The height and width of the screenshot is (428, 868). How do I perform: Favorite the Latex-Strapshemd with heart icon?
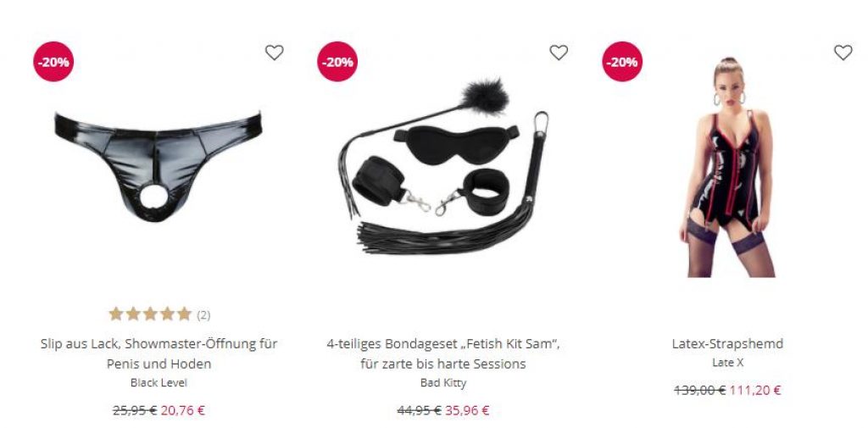click(843, 53)
